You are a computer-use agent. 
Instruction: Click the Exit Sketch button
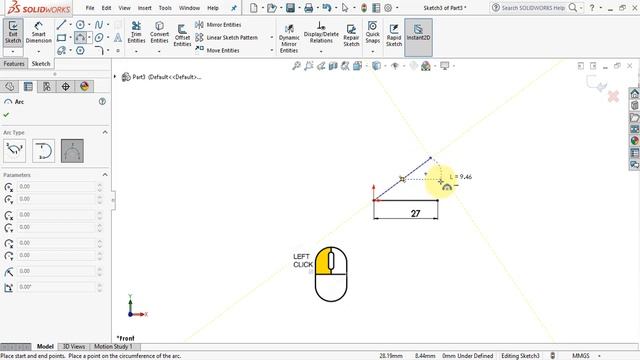pos(13,32)
